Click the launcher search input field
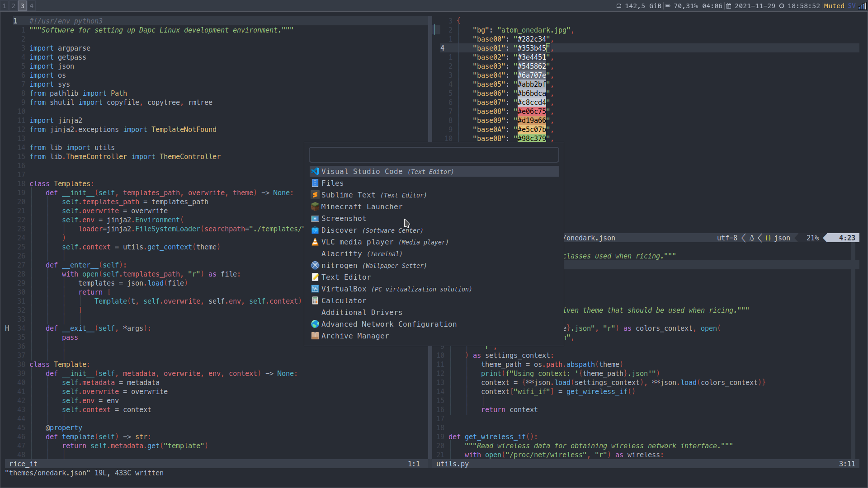 [434, 155]
